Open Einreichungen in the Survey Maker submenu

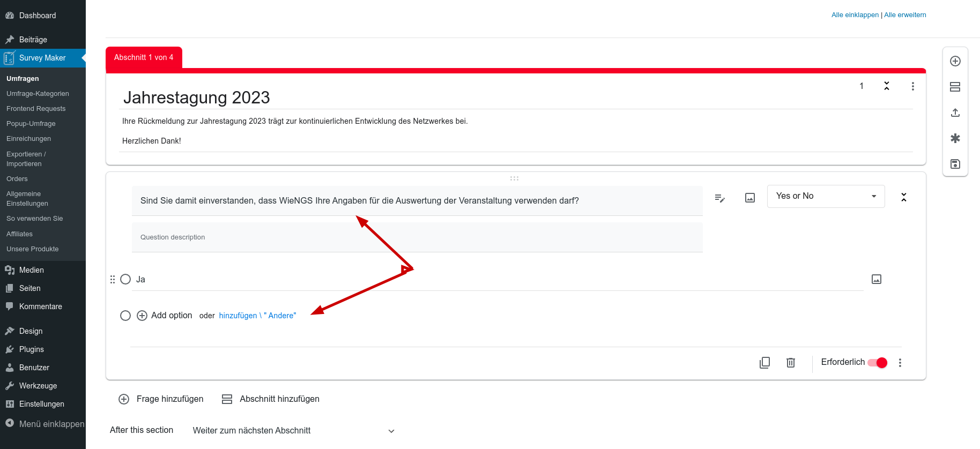[x=29, y=139]
